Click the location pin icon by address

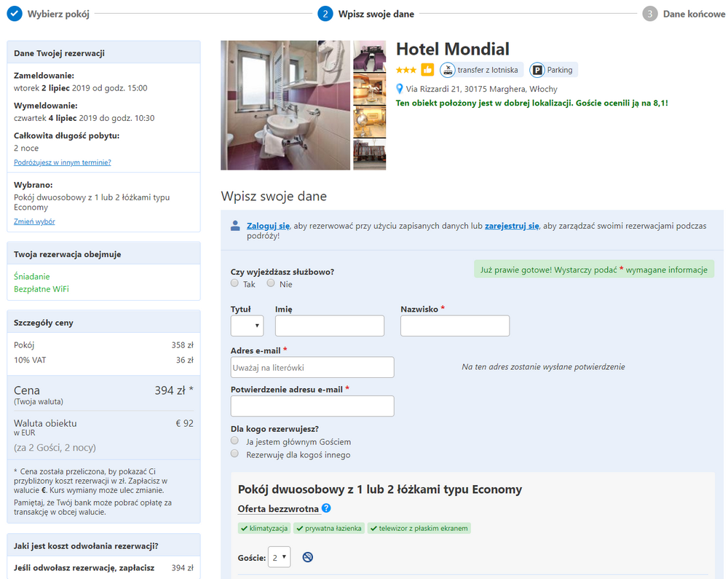coord(399,89)
